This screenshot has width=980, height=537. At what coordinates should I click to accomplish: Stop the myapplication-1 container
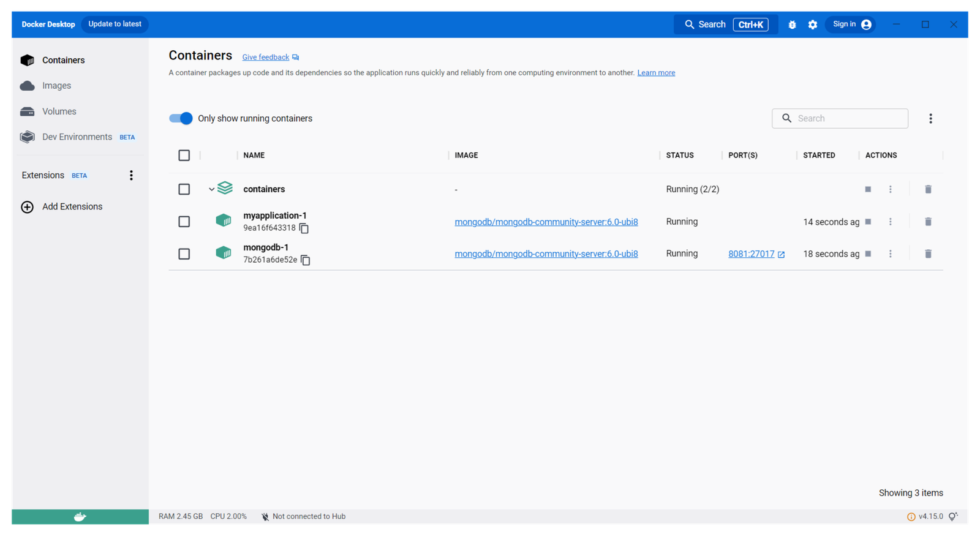868,222
